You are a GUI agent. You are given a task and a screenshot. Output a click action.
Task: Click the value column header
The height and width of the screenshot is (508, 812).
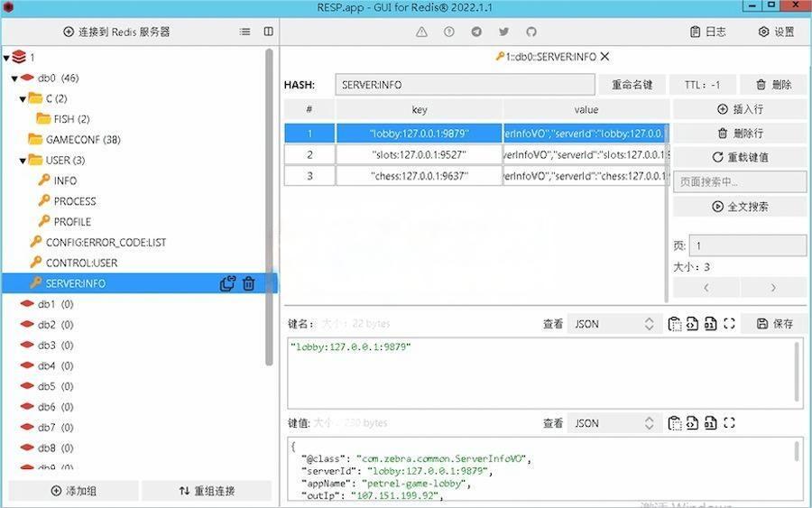[x=586, y=110]
